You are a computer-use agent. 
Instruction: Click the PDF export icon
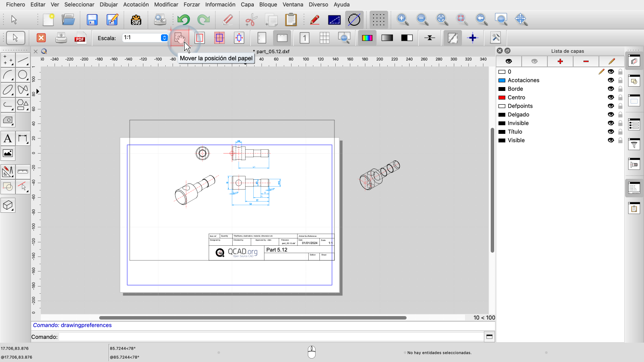(x=80, y=38)
